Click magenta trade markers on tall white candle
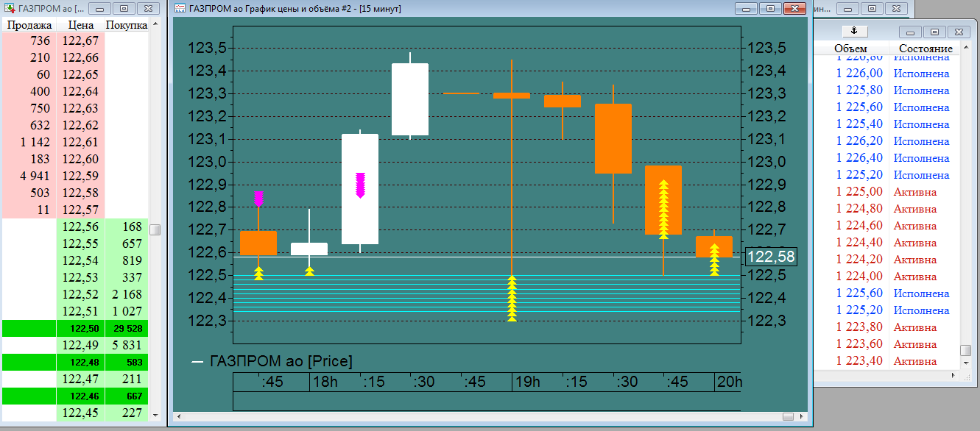Viewport: 980px width, 431px height. point(360,185)
